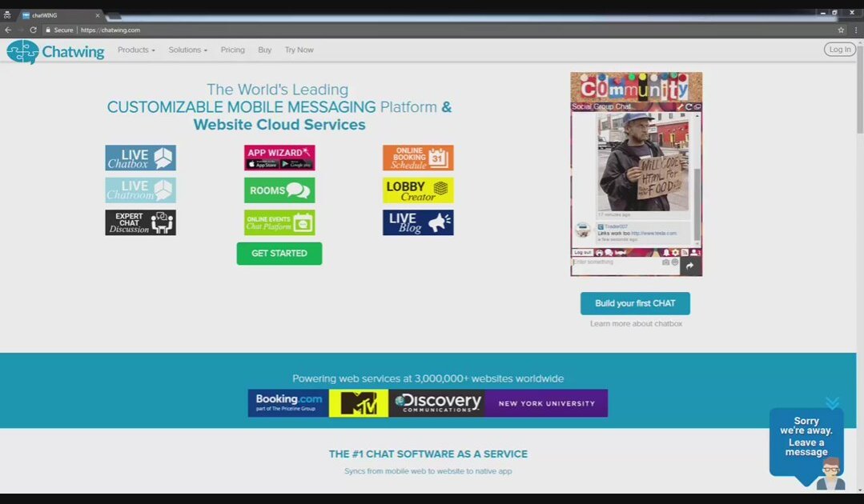Click the emoji icon in chat input

coord(675,262)
